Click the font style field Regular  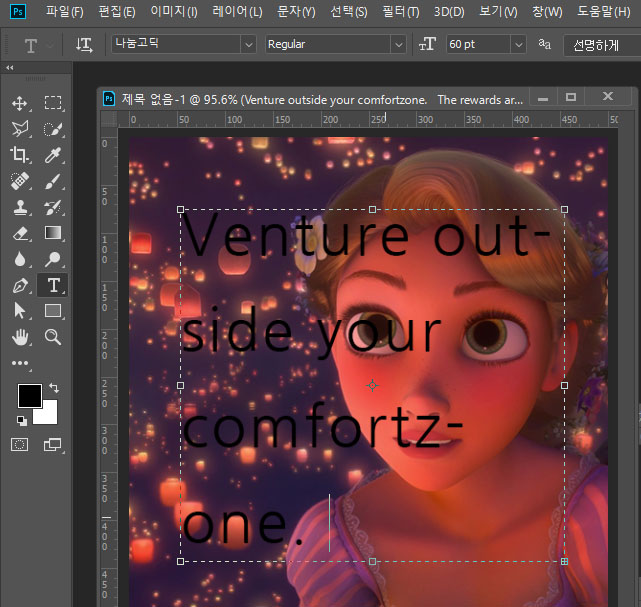[328, 45]
